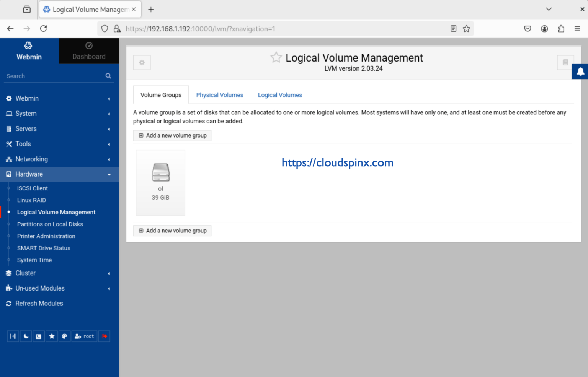The image size is (588, 377).
Task: Open the terminal shell icon in sidebar
Action: [38, 336]
